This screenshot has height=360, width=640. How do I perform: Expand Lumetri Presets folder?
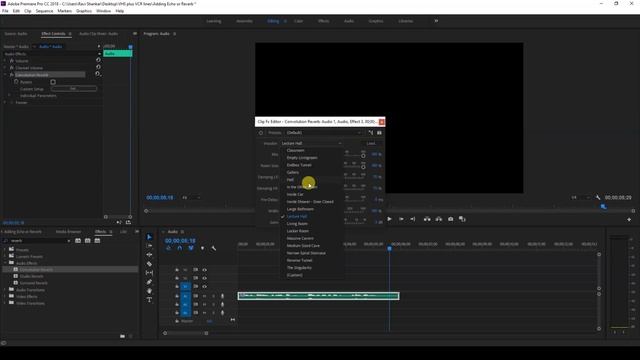click(x=5, y=256)
